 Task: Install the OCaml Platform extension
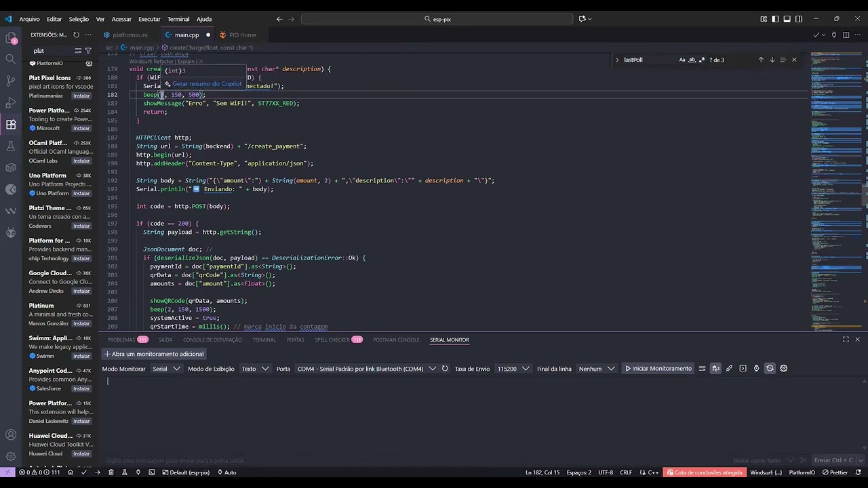(81, 161)
